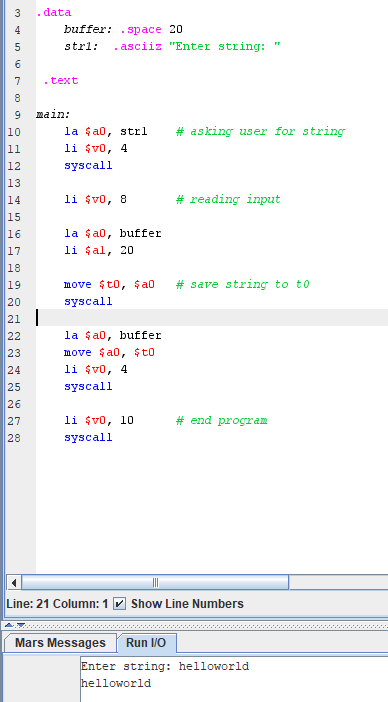The image size is (388, 702).
Task: Click the "Enter string: " string literal
Action: click(225, 47)
